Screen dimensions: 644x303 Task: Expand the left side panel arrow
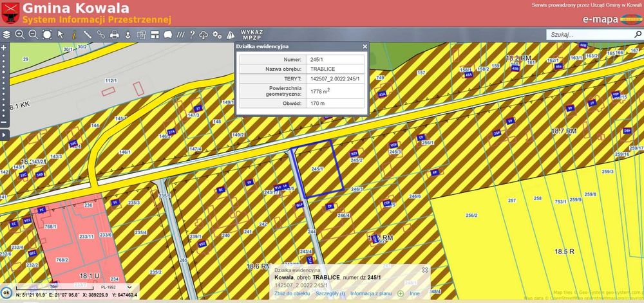point(4,135)
